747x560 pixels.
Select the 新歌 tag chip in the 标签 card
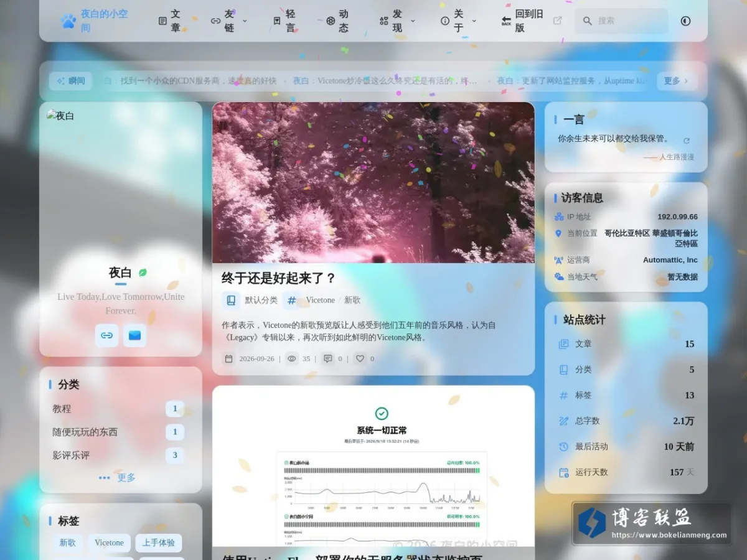(67, 543)
